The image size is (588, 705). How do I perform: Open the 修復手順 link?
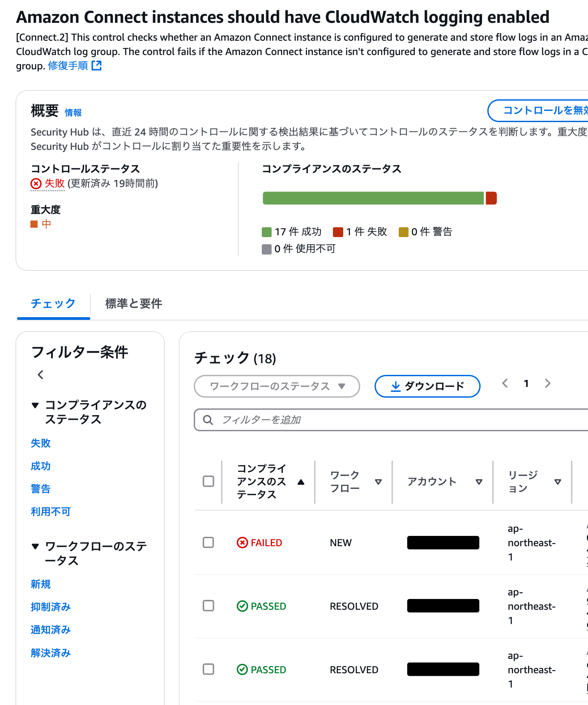click(x=68, y=66)
